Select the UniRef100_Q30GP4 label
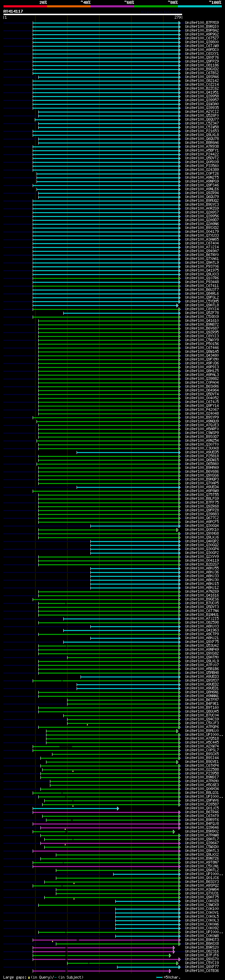 point(202,549)
